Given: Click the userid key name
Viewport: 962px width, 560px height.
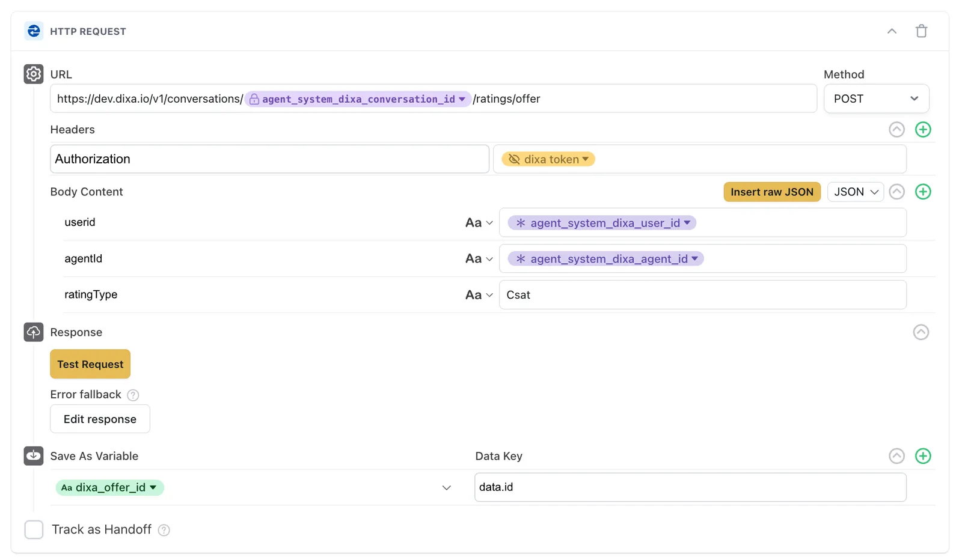Looking at the screenshot, I should tap(80, 222).
